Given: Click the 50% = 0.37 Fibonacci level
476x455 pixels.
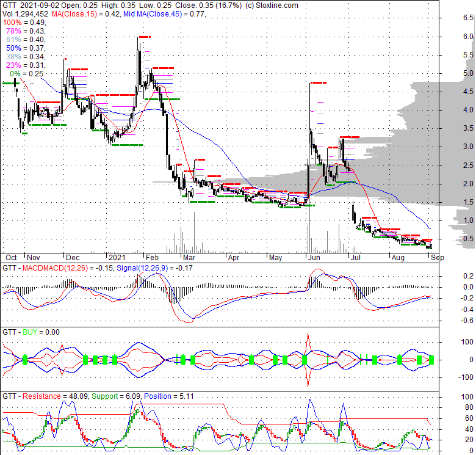Looking at the screenshot, I should (26, 48).
